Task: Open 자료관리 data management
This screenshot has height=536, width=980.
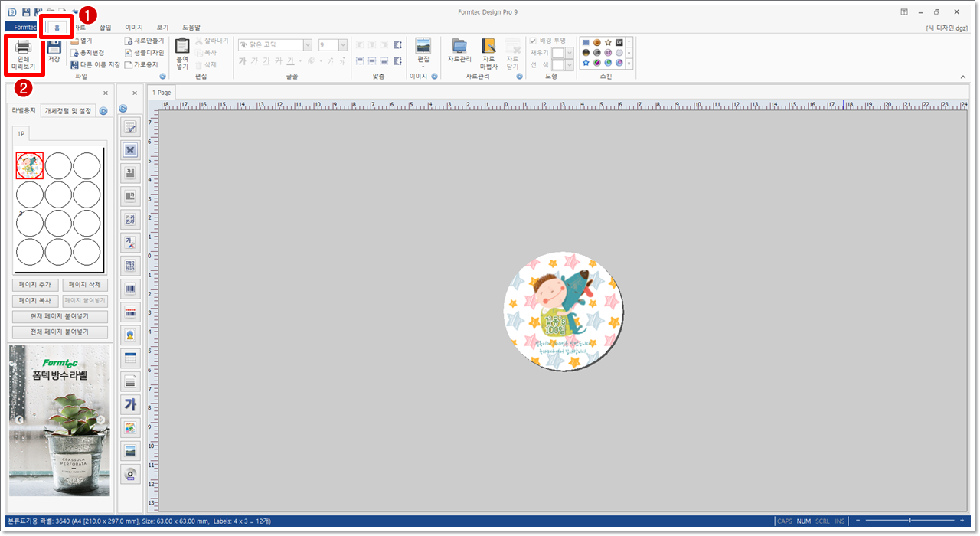Action: (x=459, y=51)
